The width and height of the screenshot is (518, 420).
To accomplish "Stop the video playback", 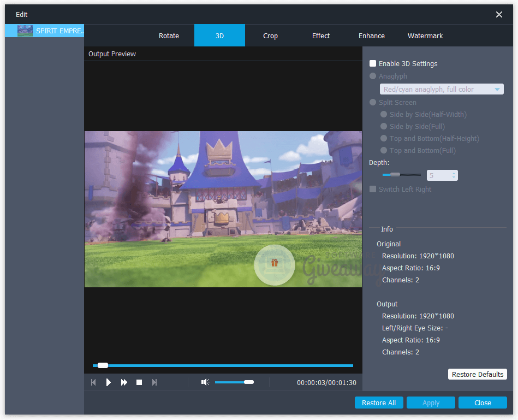I will point(139,382).
